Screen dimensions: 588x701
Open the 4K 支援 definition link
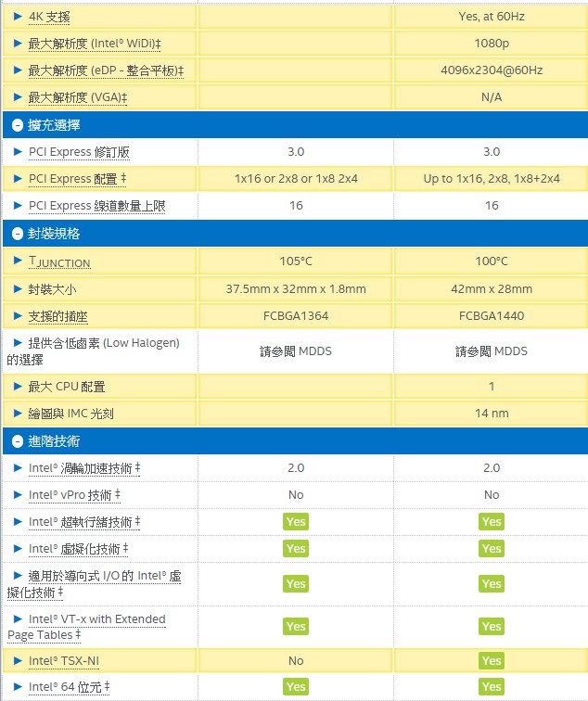point(49,17)
